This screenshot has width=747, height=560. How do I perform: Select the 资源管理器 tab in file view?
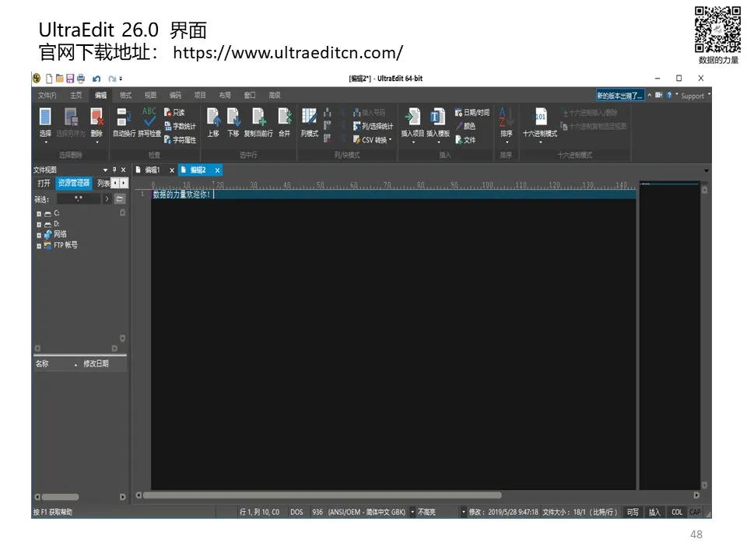point(74,183)
